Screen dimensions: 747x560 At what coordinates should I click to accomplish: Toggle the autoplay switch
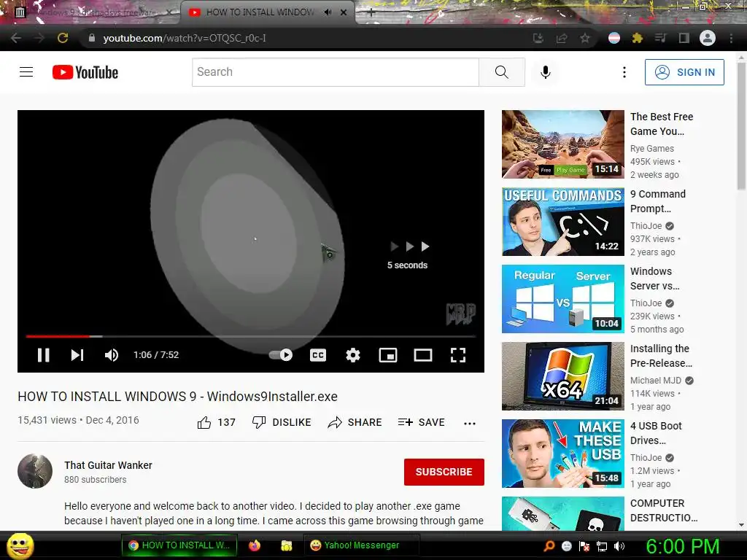coord(281,355)
